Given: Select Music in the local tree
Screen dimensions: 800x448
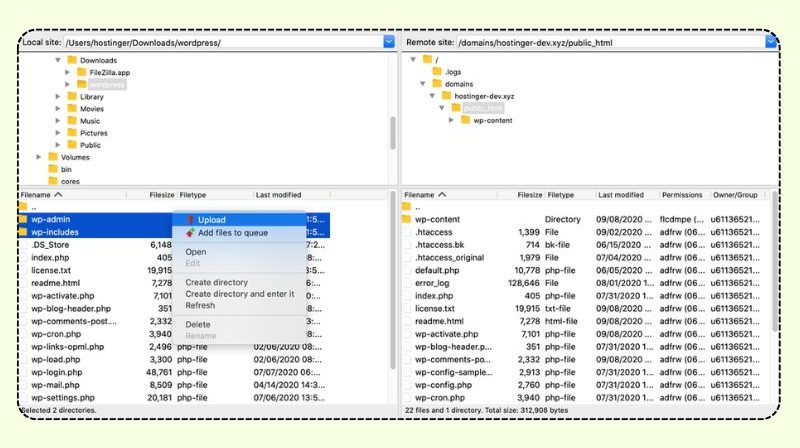Looking at the screenshot, I should (x=90, y=121).
